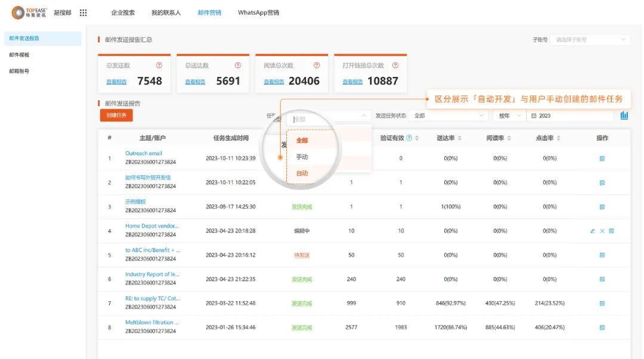Viewport: 644px width, 359px height.
Task: View report icon for RE: to supply TC row
Action: pos(602,304)
